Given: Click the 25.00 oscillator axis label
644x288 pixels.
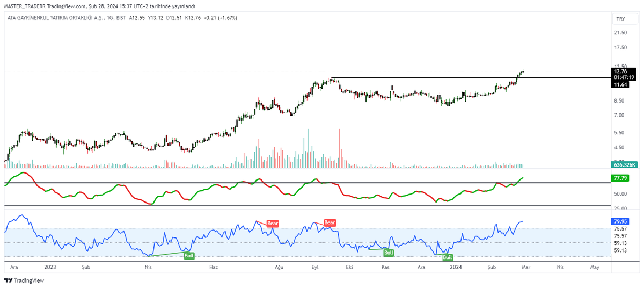Looking at the screenshot, I should 620,208.
